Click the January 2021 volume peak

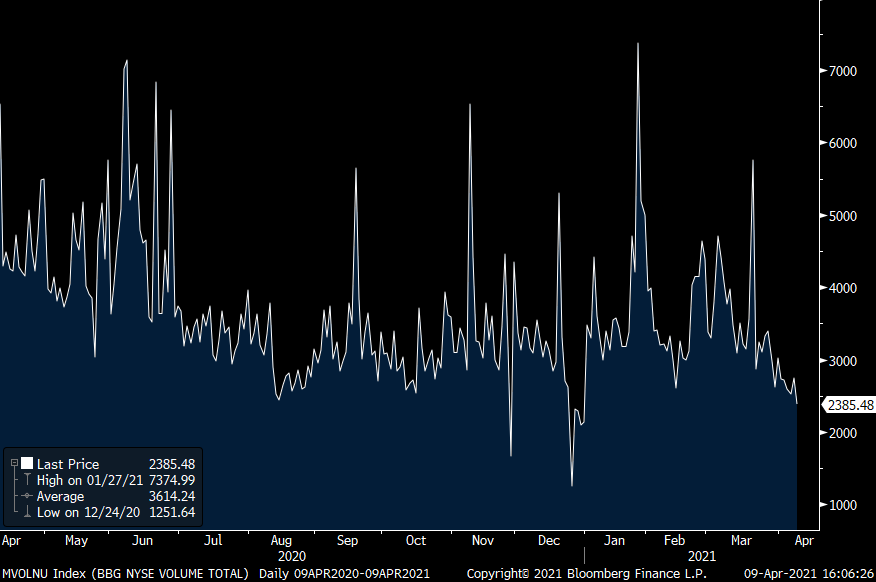pyautogui.click(x=637, y=44)
